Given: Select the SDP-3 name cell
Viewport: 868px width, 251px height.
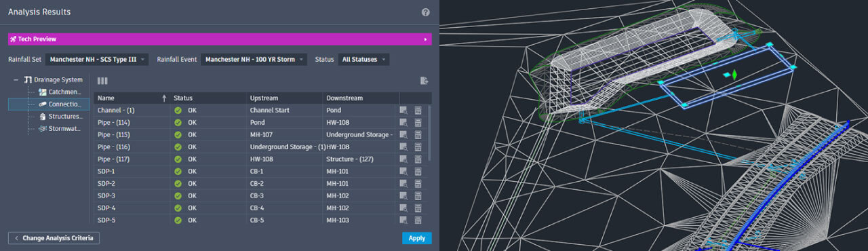Looking at the screenshot, I should click(132, 195).
